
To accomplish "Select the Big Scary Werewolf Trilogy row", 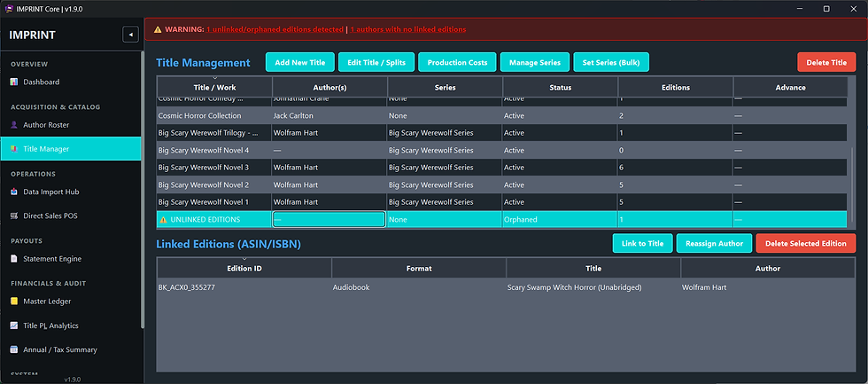I will point(501,133).
